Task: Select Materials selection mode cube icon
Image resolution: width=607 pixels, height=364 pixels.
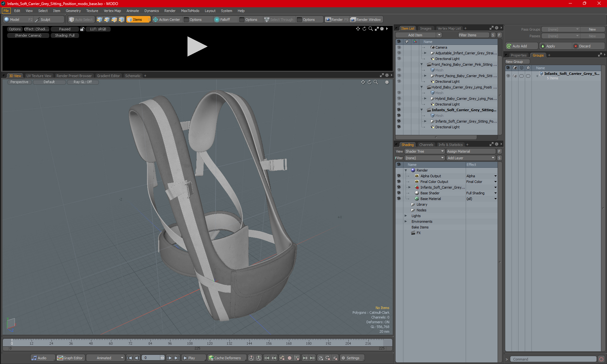Action: (121, 20)
